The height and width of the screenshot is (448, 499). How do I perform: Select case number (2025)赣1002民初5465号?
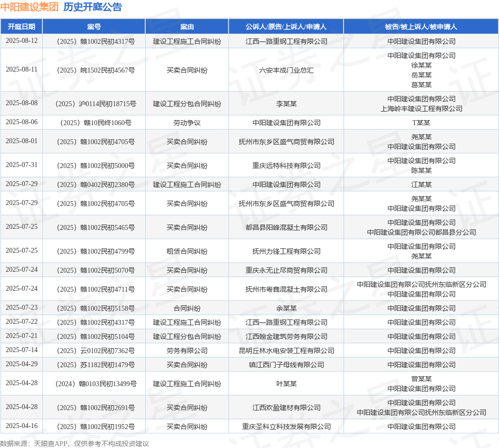click(96, 228)
